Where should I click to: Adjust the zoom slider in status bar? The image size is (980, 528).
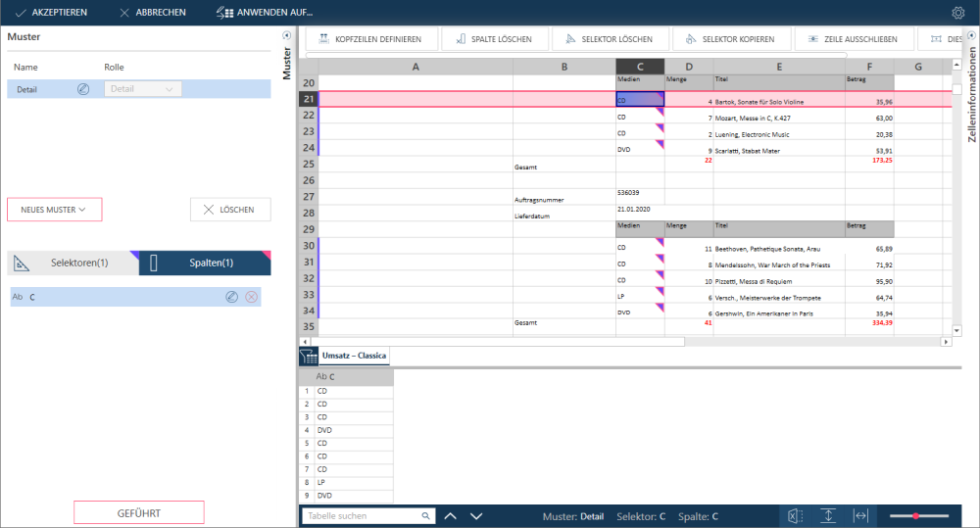coord(916,515)
